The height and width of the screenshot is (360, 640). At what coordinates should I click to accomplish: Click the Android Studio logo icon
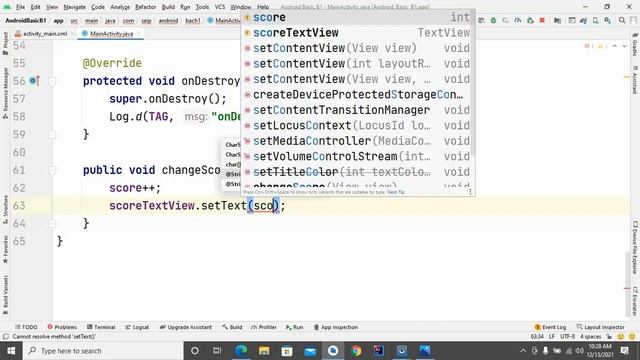point(7,7)
